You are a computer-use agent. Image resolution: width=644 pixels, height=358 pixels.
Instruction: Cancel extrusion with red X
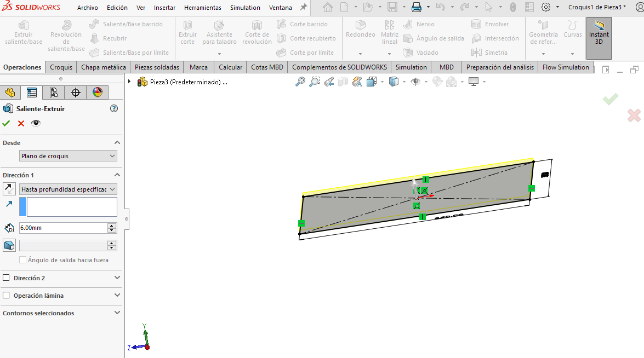(x=21, y=123)
